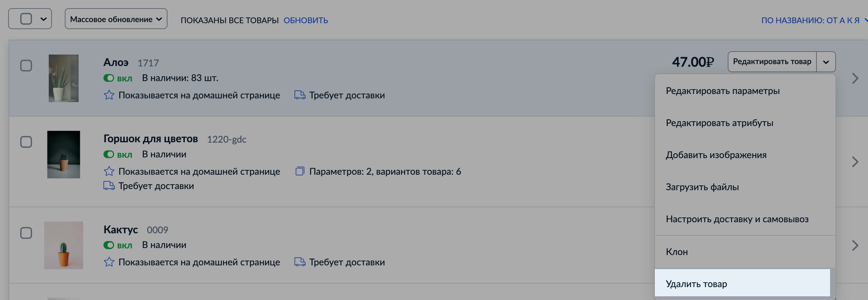Open Алоэ details with right chevron arrow

pyautogui.click(x=855, y=78)
